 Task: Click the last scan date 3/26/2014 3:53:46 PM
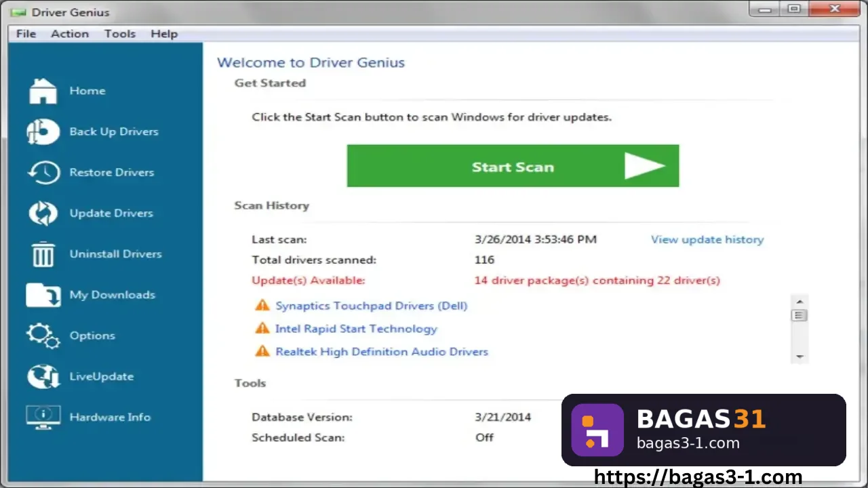pos(536,239)
